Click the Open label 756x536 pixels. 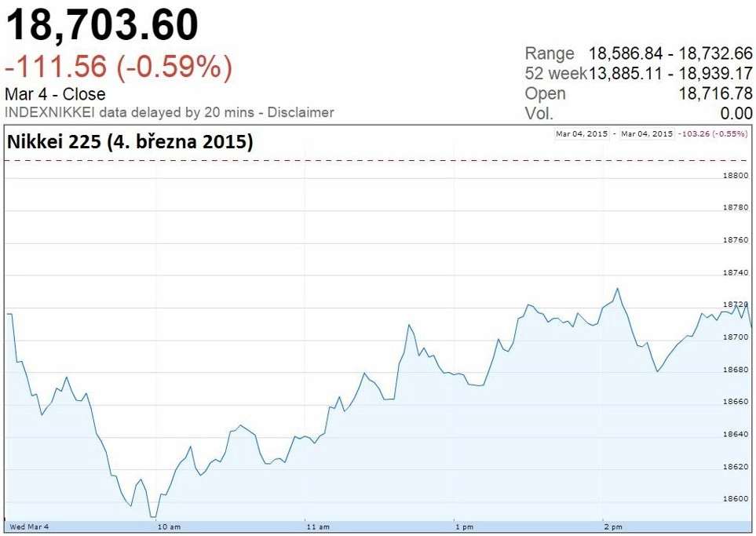(x=546, y=93)
